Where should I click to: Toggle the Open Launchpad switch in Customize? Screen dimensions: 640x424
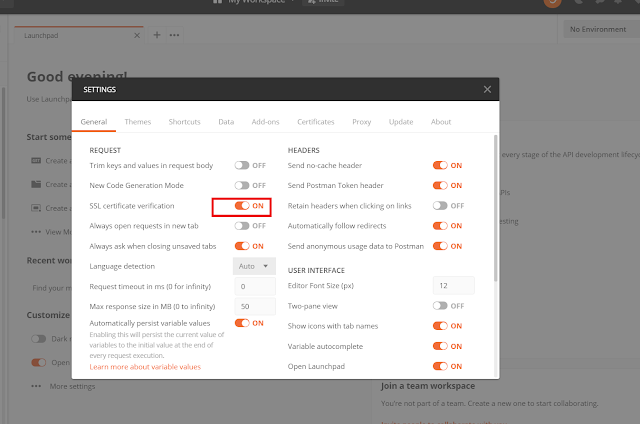(39, 362)
